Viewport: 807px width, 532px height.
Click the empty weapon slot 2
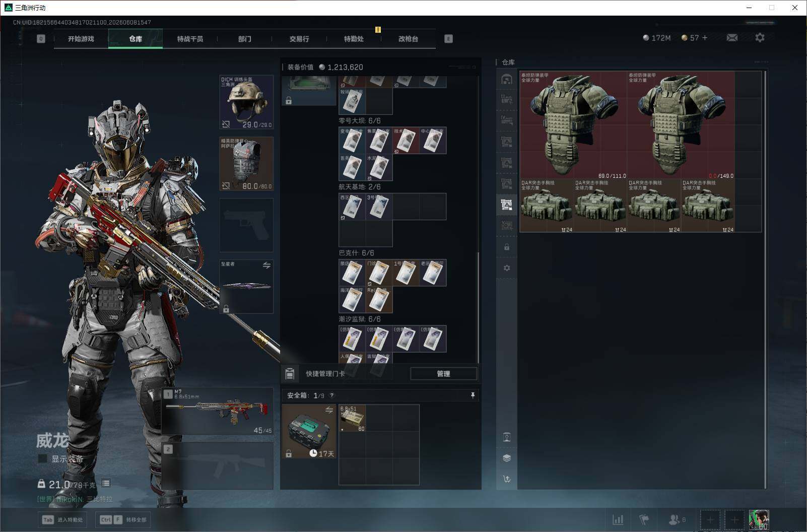[218, 465]
